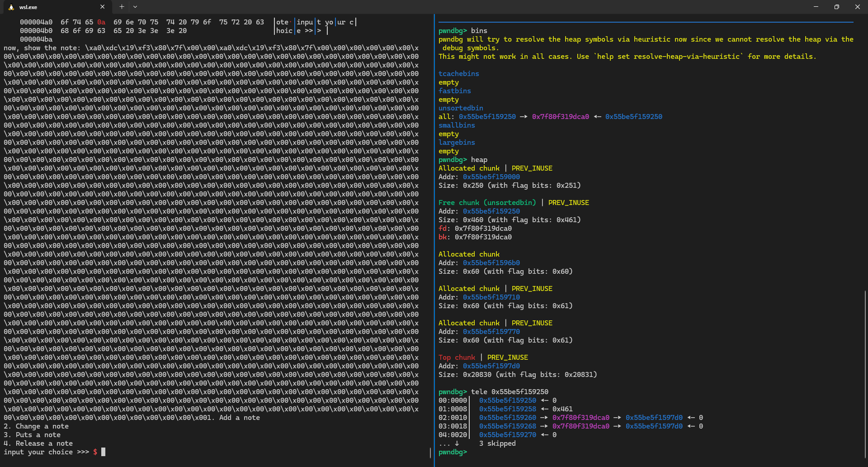Maximize the terminal window
This screenshot has width=868, height=467.
tap(837, 7)
